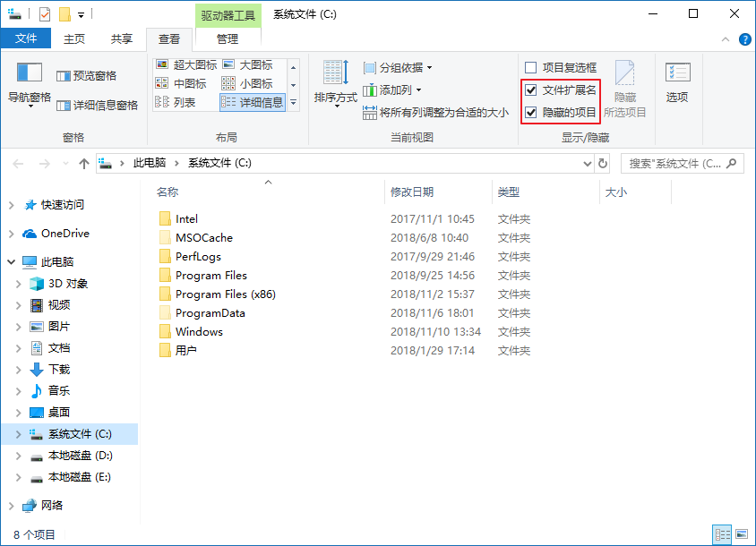Screen dimensions: 756x546
Task: Open the File (文件) menu tab
Action: pos(26,38)
